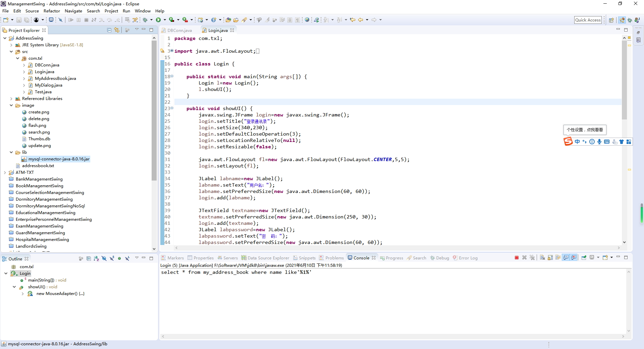The width and height of the screenshot is (644, 349).
Task: Terminate the running Login process
Action: pyautogui.click(x=517, y=257)
